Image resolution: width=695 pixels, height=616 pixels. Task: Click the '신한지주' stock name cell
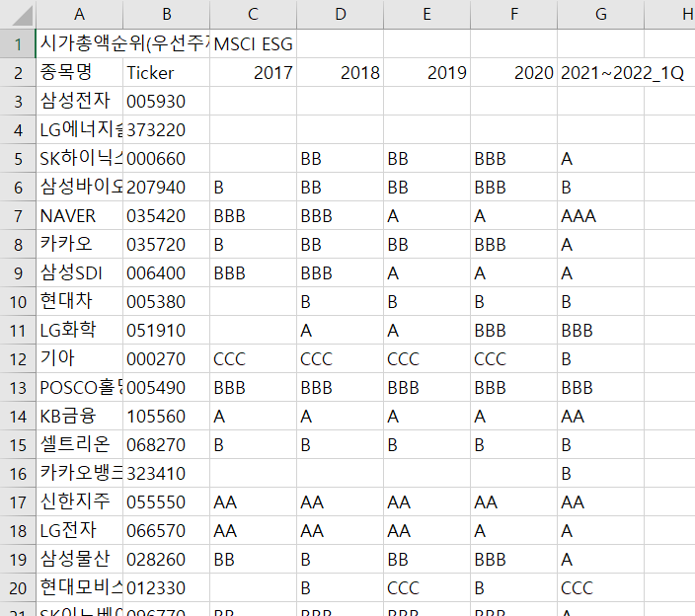point(79,501)
